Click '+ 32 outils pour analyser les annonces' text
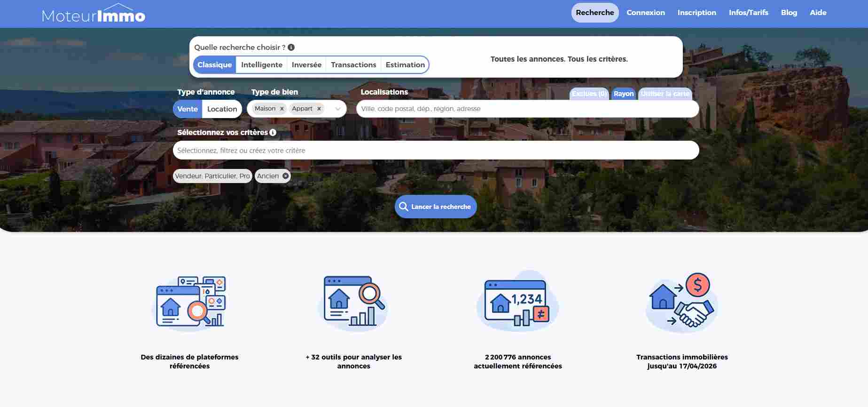This screenshot has height=407, width=868. coord(354,361)
